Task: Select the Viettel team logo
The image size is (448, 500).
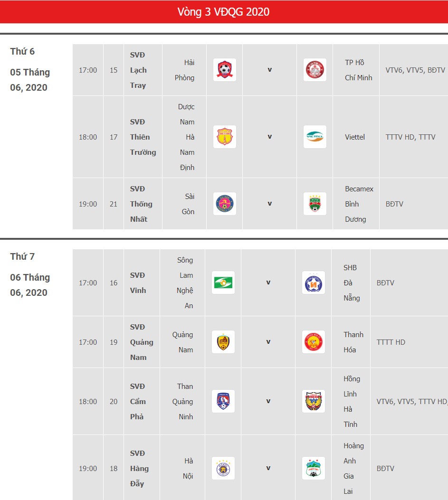Action: click(315, 137)
